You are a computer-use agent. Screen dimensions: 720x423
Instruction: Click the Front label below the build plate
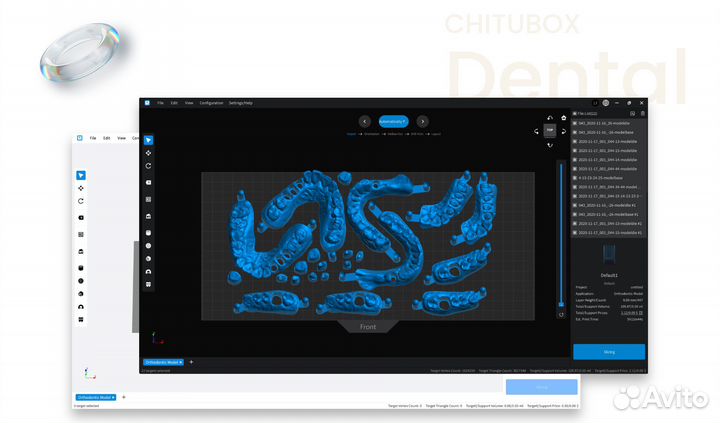(368, 327)
